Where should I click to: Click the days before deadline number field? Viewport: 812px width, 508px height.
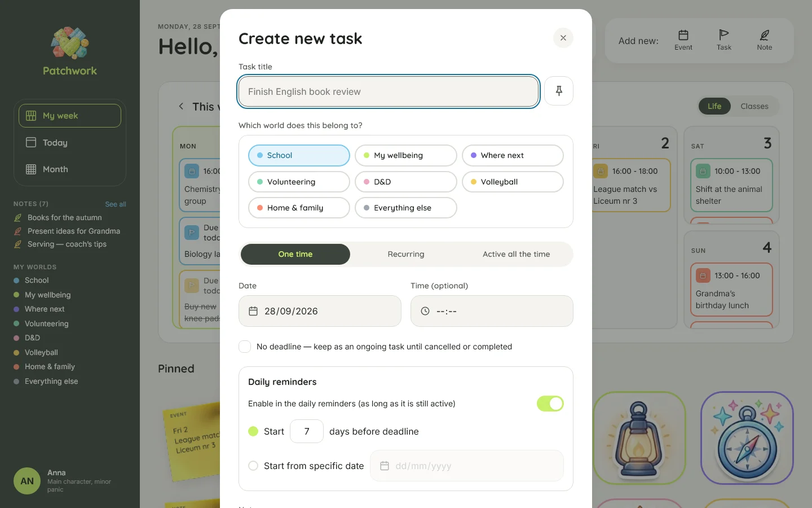pos(307,431)
